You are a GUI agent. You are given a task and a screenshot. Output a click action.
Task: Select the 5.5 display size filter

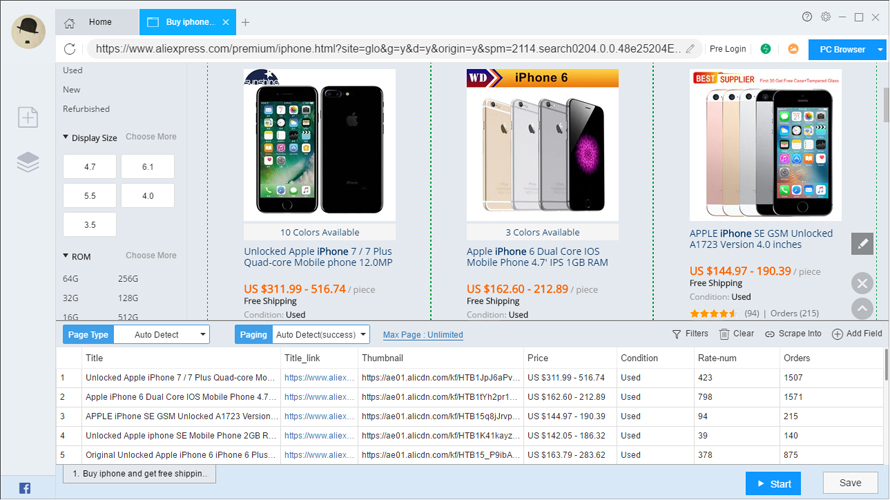[x=90, y=196]
